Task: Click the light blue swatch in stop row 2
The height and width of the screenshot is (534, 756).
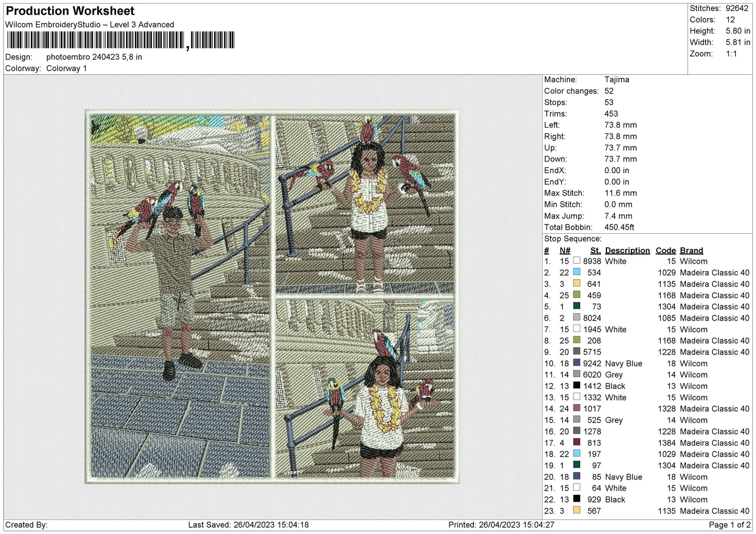Action: (577, 272)
